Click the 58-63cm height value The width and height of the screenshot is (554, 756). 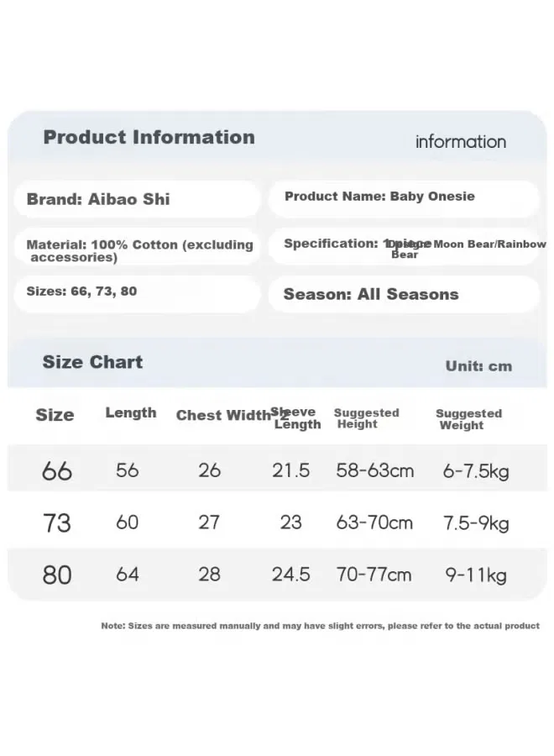pyautogui.click(x=375, y=470)
